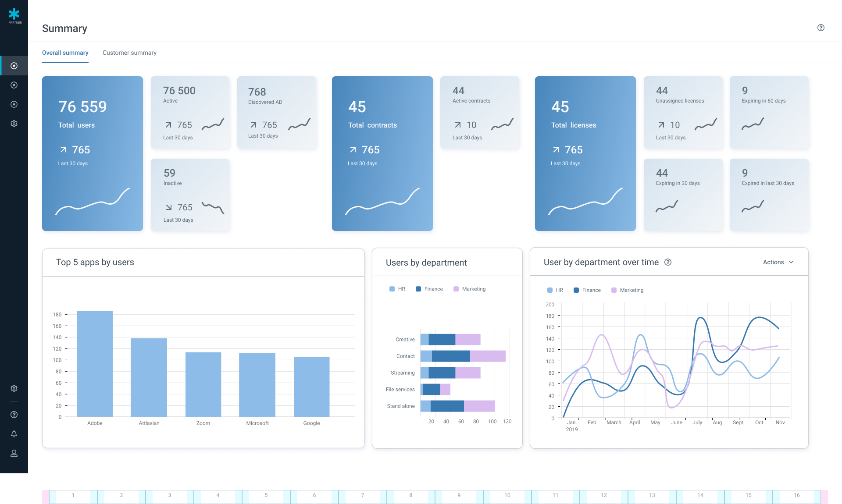Open the Expired in last 30 days card
Screen dimensions: 842x504
tap(769, 195)
